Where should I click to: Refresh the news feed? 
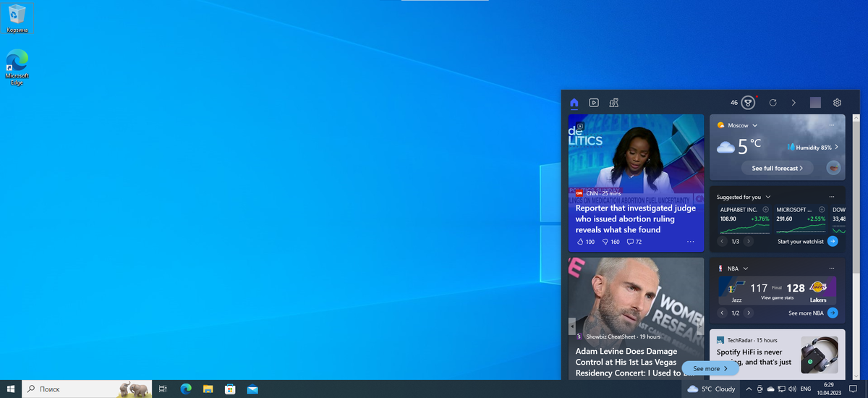[x=773, y=103]
